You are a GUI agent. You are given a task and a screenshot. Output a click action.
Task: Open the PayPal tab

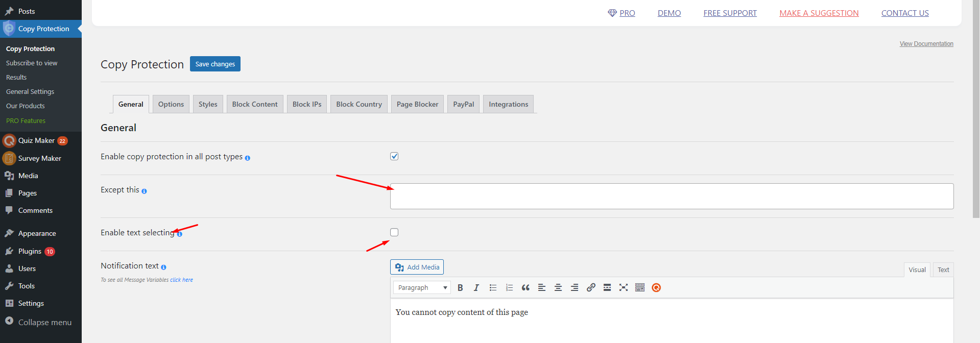pos(464,104)
